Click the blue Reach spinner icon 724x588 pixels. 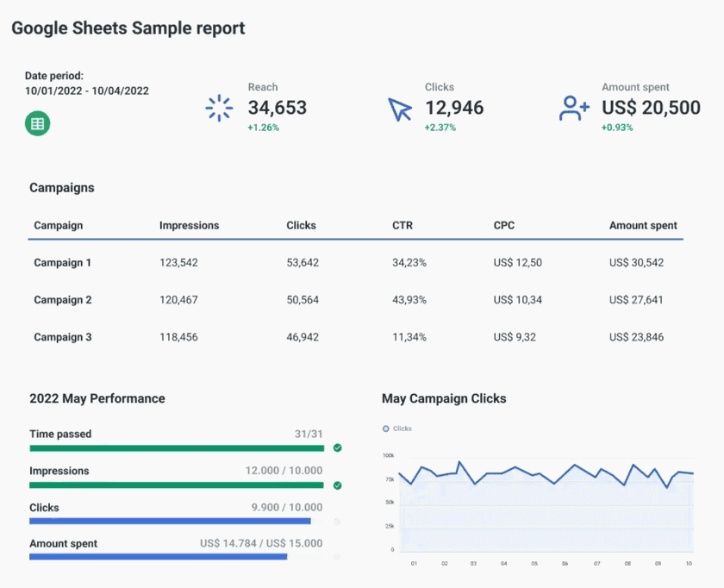click(218, 107)
